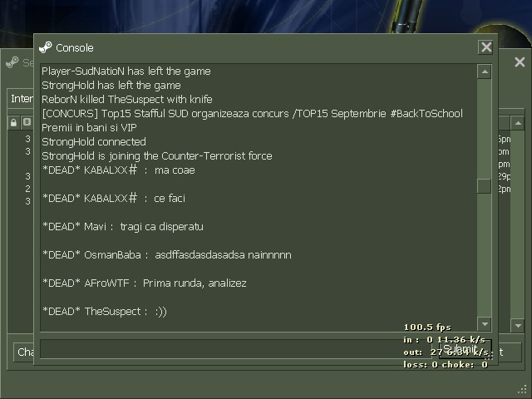Image resolution: width=532 pixels, height=399 pixels.
Task: Click the Steam logo of the Servers window
Action: pyautogui.click(x=12, y=62)
